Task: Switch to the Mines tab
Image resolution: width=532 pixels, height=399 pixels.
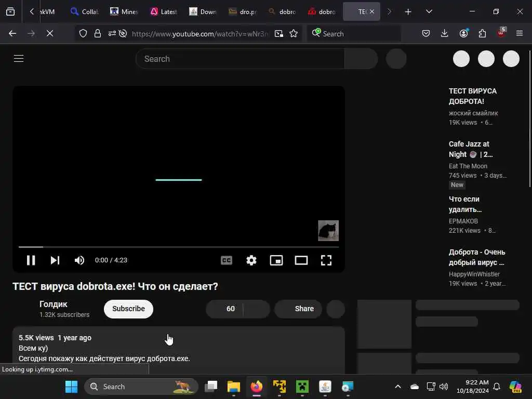Action: coord(124,11)
